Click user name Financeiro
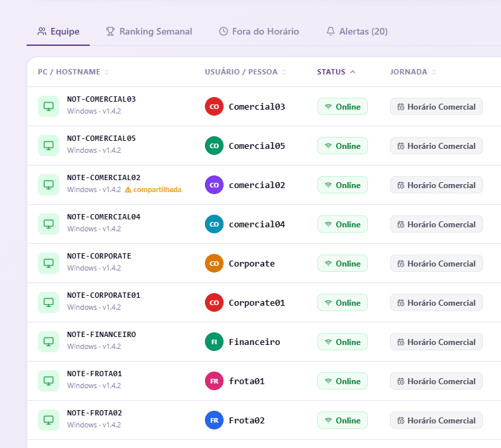This screenshot has height=448, width=501. 254,342
